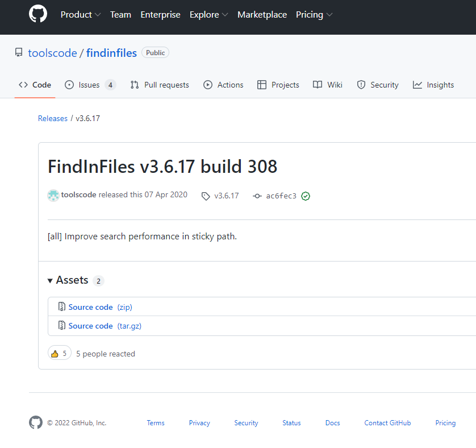Click the Security shield icon

point(361,85)
